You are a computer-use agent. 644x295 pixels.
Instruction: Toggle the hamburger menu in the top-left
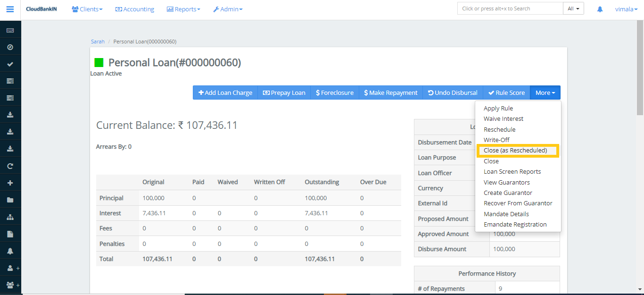[10, 9]
